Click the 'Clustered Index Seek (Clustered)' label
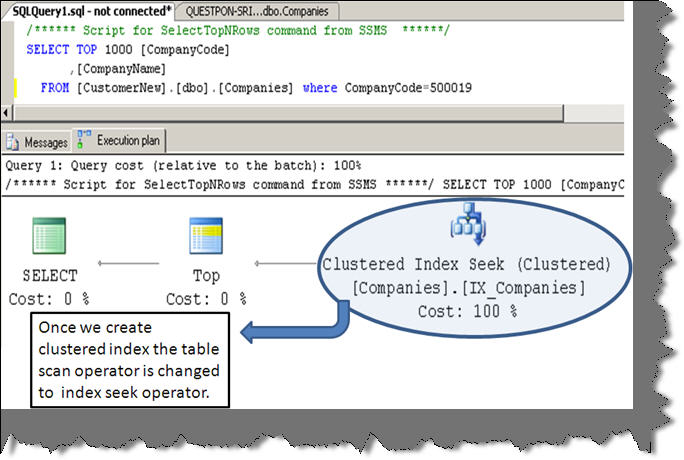The width and height of the screenshot is (684, 460). click(x=466, y=264)
